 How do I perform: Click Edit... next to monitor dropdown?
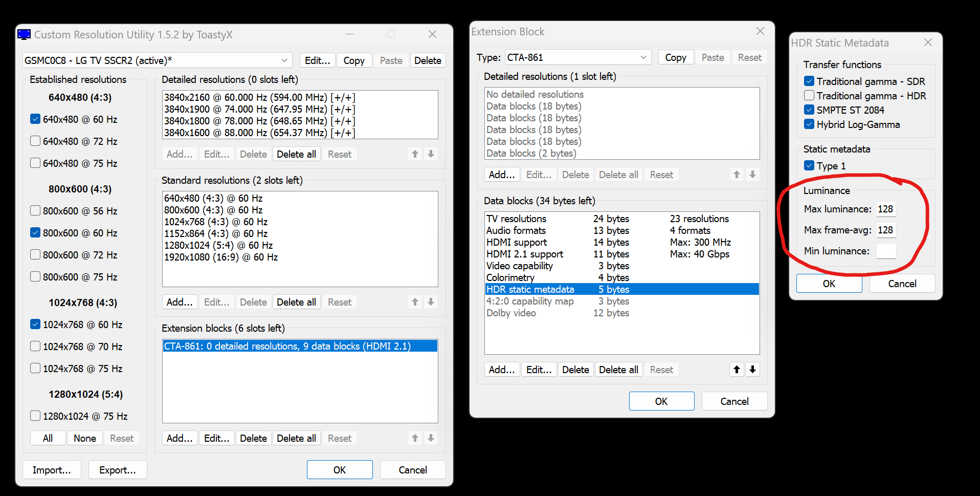318,60
